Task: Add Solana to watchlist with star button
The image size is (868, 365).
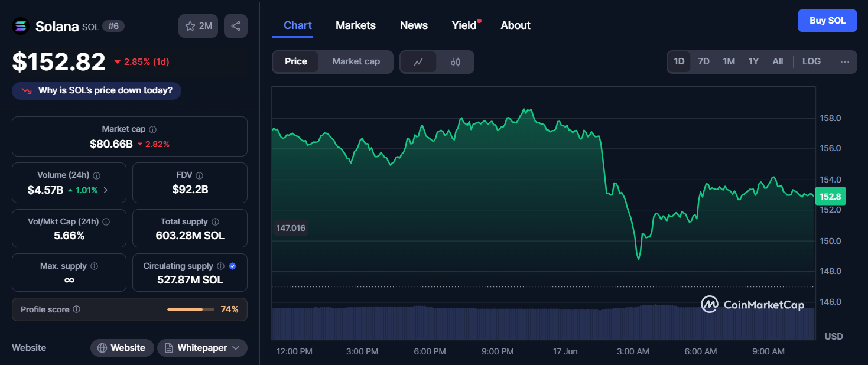Action: [x=199, y=26]
